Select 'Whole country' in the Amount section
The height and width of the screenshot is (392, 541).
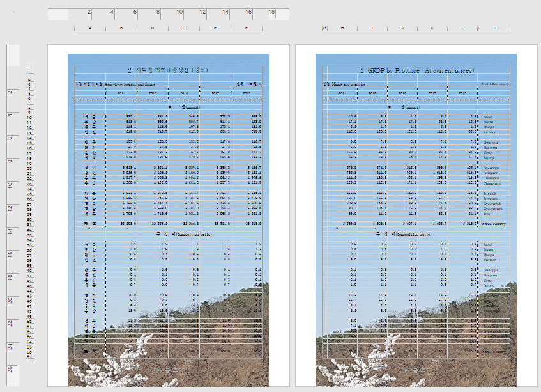tap(493, 224)
